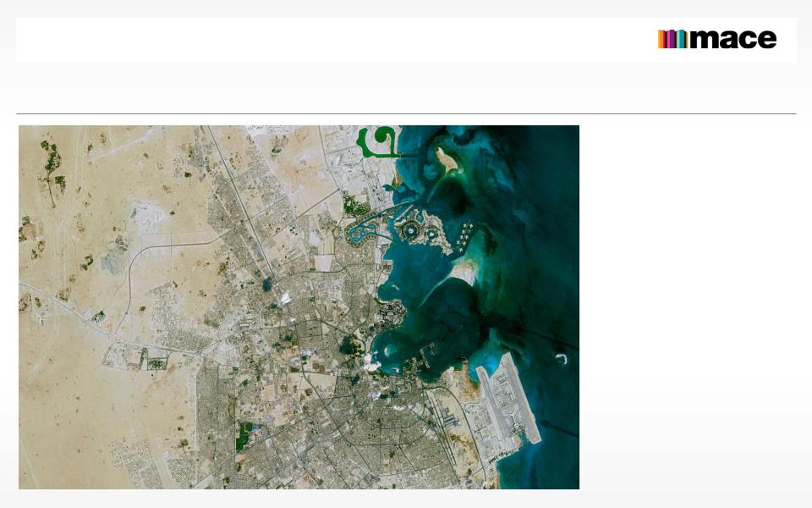Click the green spiral-shaped island on map
812x508 pixels.
point(379,141)
